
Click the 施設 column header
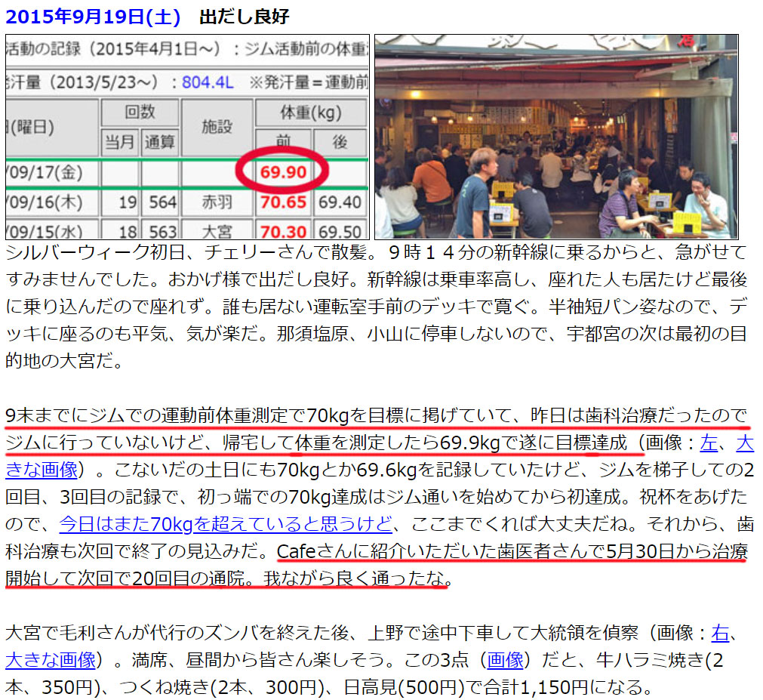click(x=217, y=128)
